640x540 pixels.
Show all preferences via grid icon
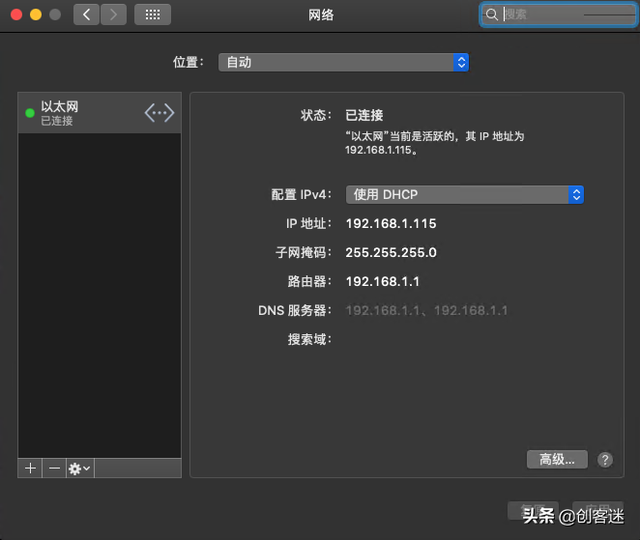point(153,15)
